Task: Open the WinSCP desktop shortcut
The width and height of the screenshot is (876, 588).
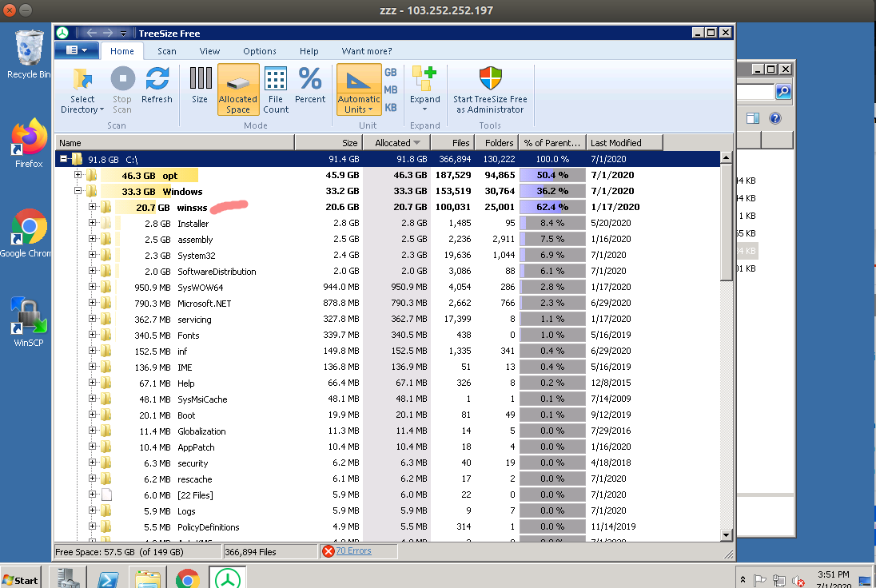Action: tap(28, 322)
